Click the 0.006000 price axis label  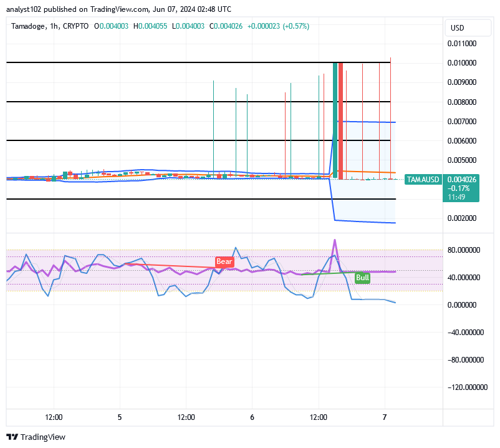tap(462, 141)
